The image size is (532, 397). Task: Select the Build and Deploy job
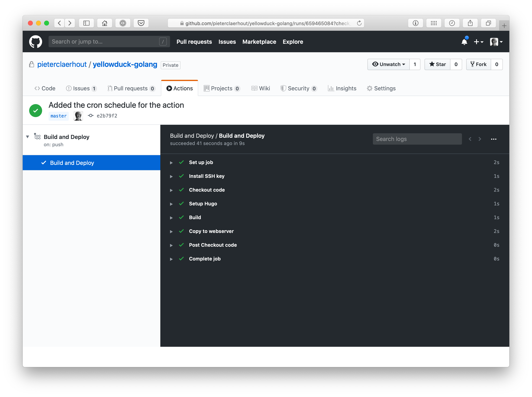tap(91, 163)
